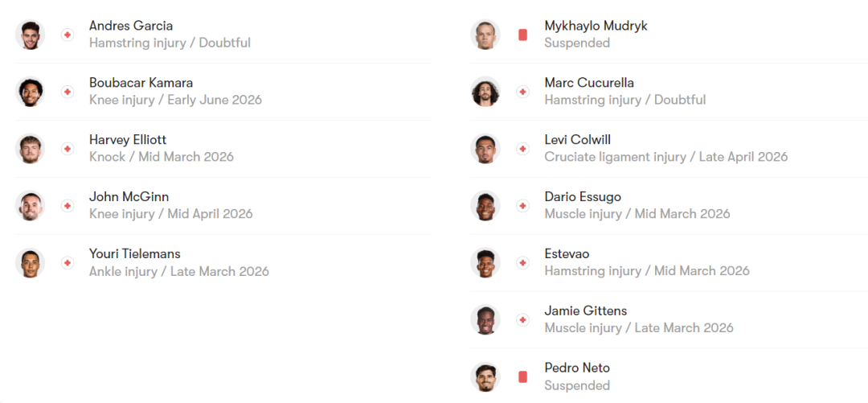The width and height of the screenshot is (868, 403).
Task: Open the Pedro Neto name link
Action: click(577, 368)
